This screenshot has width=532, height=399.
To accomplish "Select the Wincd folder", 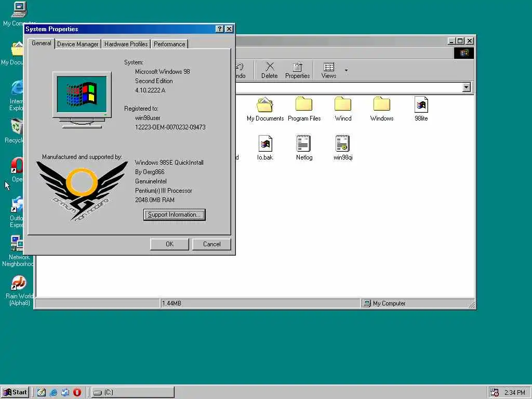I will tap(343, 109).
